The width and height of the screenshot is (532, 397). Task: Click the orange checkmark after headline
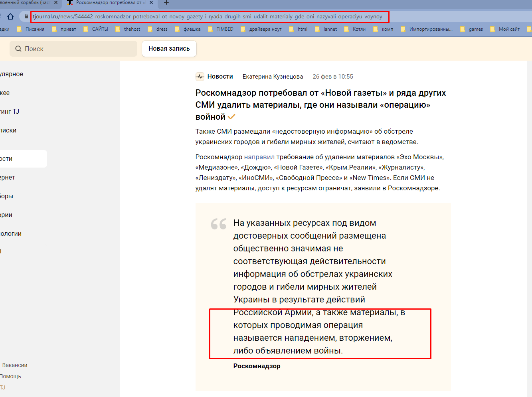231,117
